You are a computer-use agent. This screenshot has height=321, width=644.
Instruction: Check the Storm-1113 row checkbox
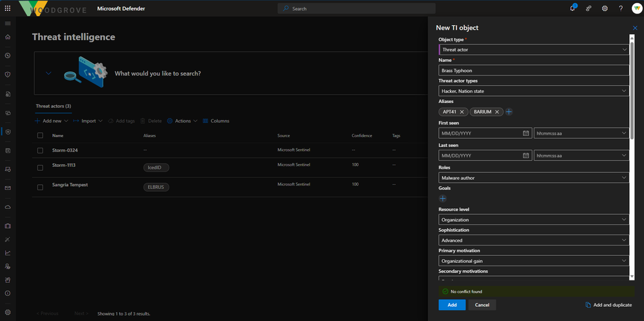point(40,168)
